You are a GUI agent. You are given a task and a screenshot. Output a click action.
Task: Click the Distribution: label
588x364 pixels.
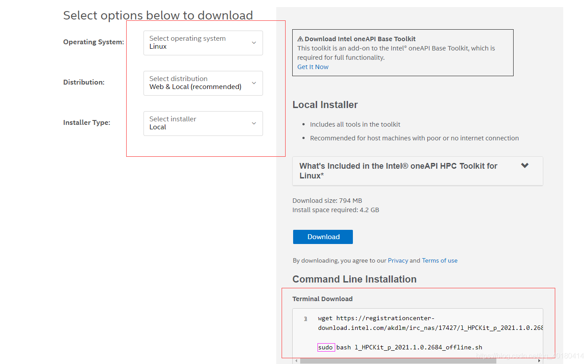pyautogui.click(x=84, y=82)
